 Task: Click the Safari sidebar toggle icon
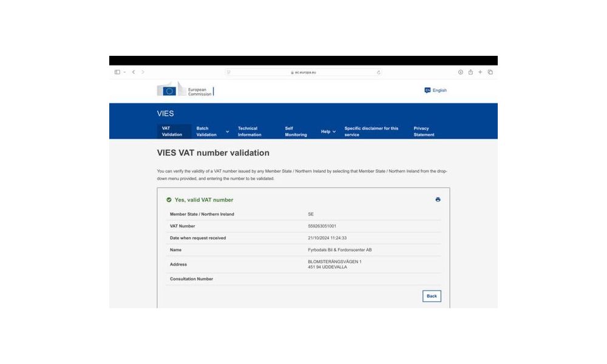[117, 72]
